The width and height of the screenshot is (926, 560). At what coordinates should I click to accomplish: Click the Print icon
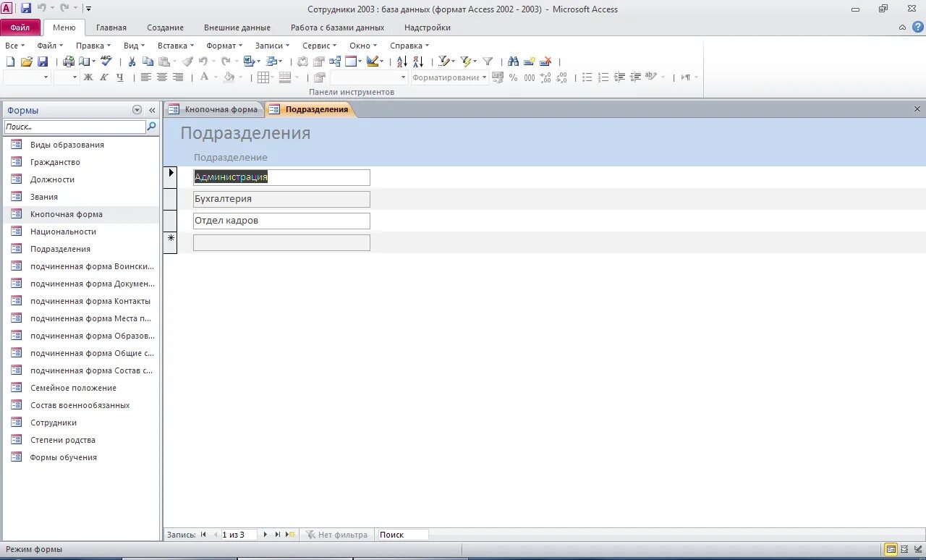point(69,61)
